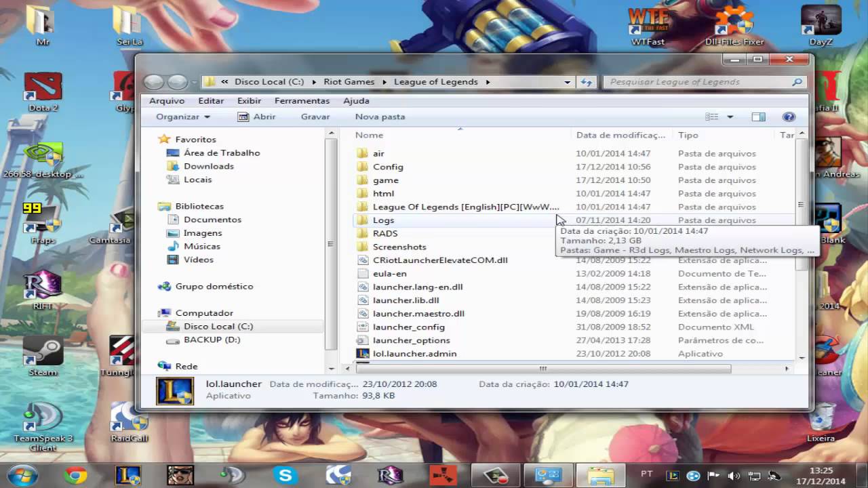The image size is (868, 488).
Task: Click the refresh button beside address bar
Action: [587, 82]
